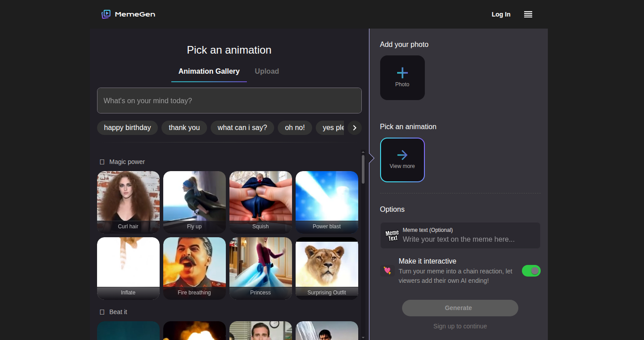Choose the Surprising Outfit animation thumbnail
The height and width of the screenshot is (340, 644).
(327, 269)
